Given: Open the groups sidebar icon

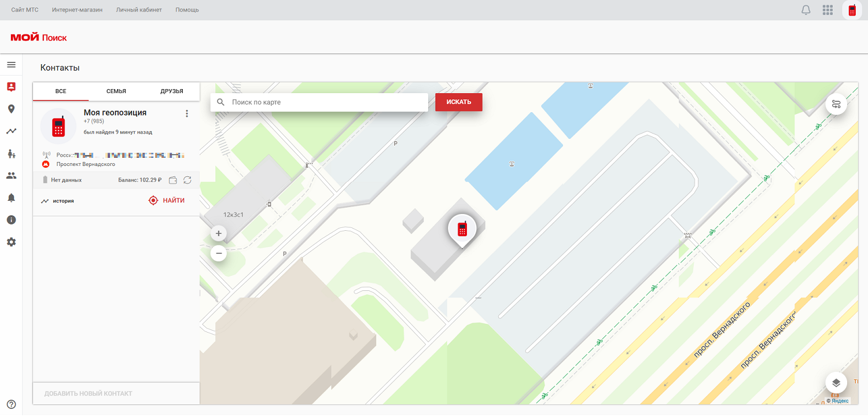Looking at the screenshot, I should (11, 175).
